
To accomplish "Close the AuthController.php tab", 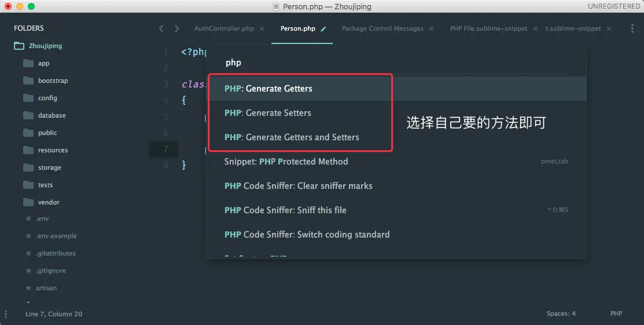I will click(262, 29).
